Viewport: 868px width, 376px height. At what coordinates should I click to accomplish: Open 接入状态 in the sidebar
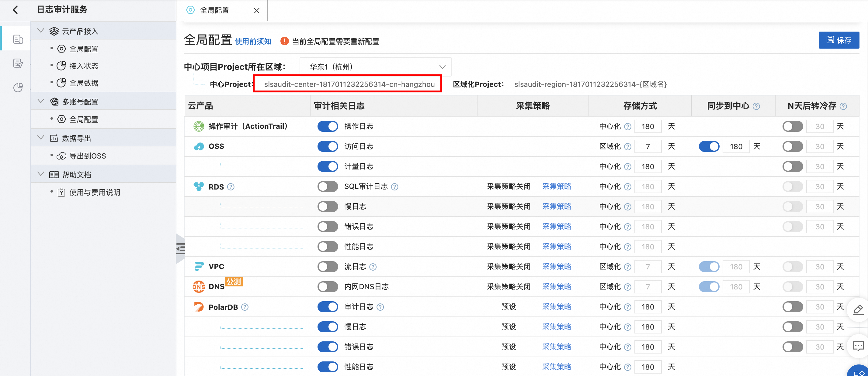click(x=84, y=66)
